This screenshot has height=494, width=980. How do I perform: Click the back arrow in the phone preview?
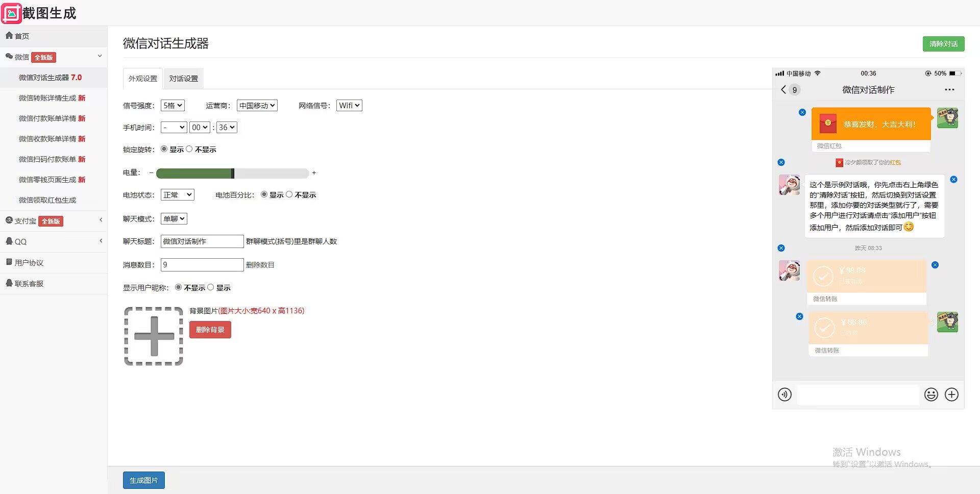tap(783, 90)
